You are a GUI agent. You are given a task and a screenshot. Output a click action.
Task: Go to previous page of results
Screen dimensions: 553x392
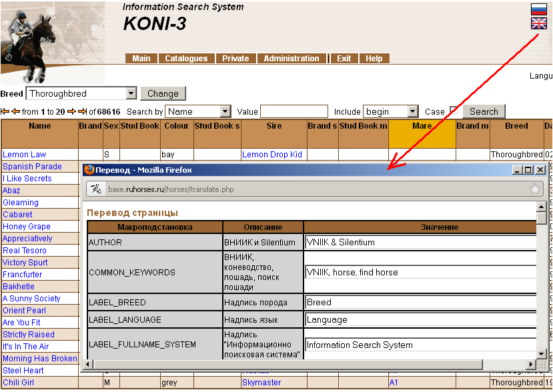point(15,112)
